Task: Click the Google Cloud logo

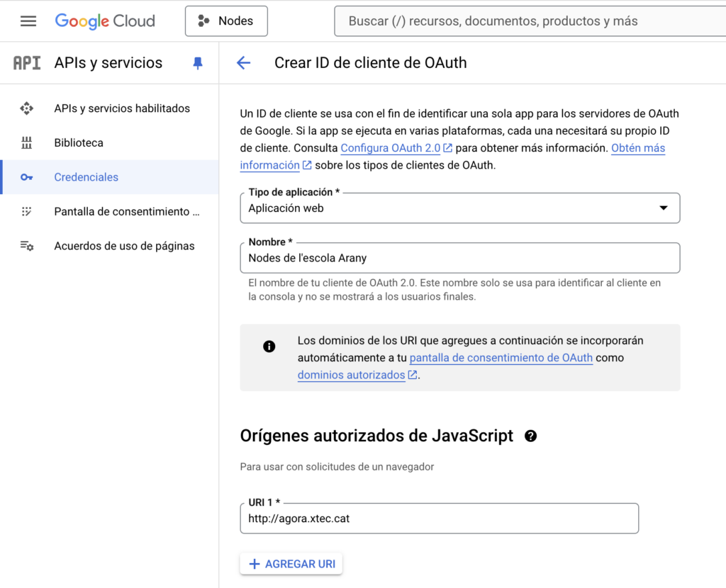Action: tap(105, 21)
